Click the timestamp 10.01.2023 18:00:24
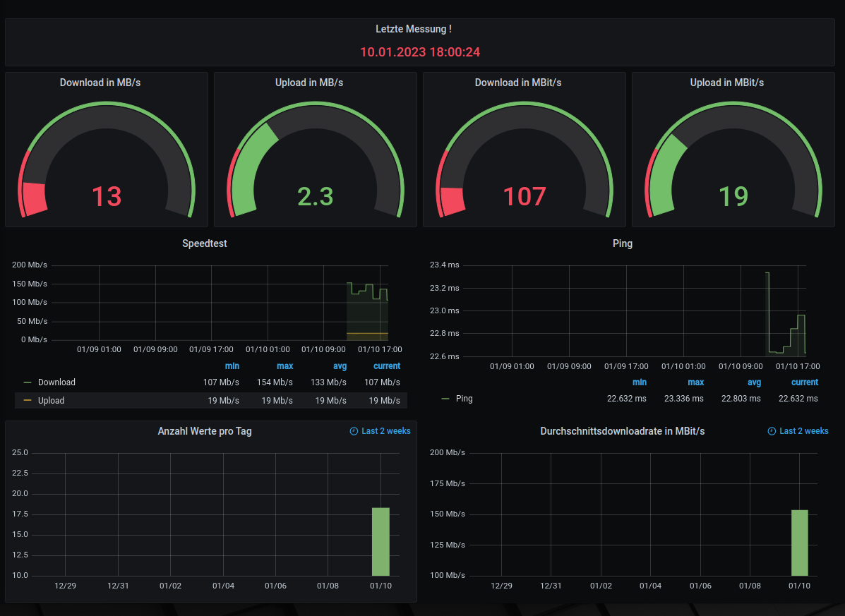 pos(420,52)
